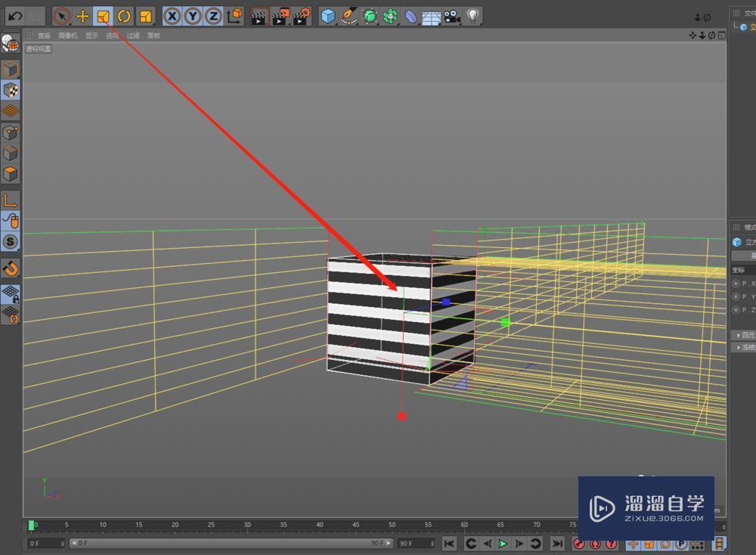Image resolution: width=756 pixels, height=555 pixels.
Task: Click viewport rotate camera icon
Action: (711, 36)
